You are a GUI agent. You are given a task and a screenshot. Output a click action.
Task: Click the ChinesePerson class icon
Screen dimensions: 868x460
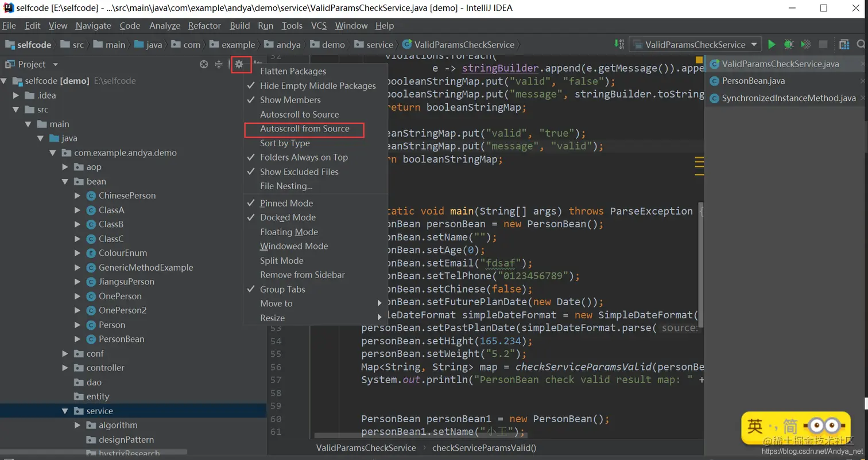pos(91,196)
